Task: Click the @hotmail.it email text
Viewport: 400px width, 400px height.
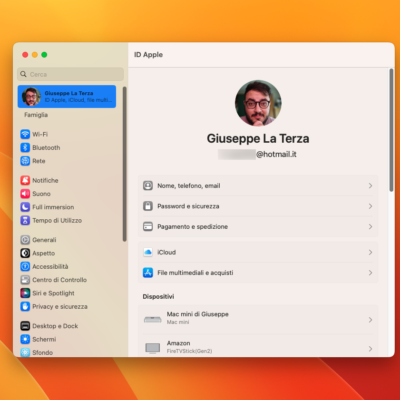Action: [276, 154]
